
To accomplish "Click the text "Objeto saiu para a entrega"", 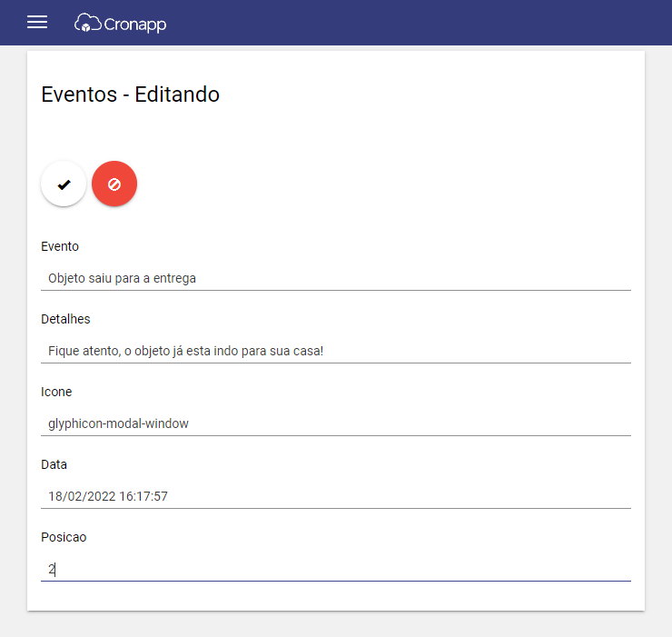I will 123,278.
